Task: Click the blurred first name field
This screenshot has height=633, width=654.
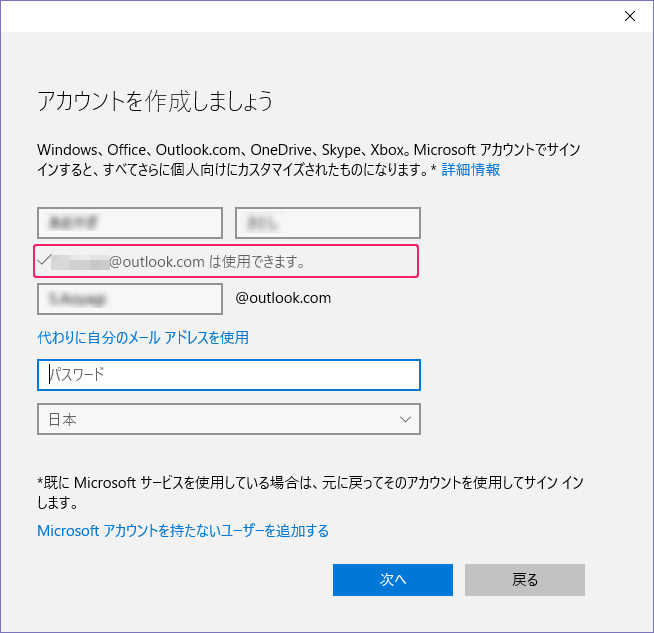Action: click(328, 223)
